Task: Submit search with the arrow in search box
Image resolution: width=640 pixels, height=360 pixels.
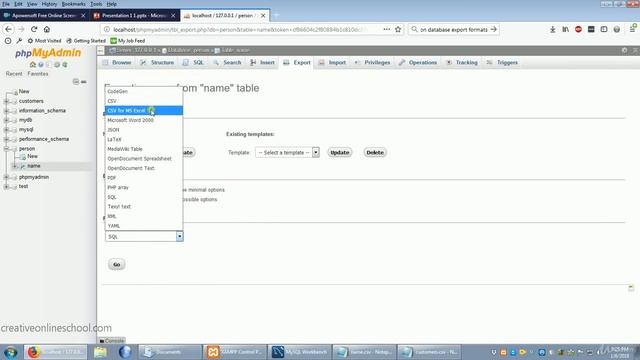Action: coord(493,29)
